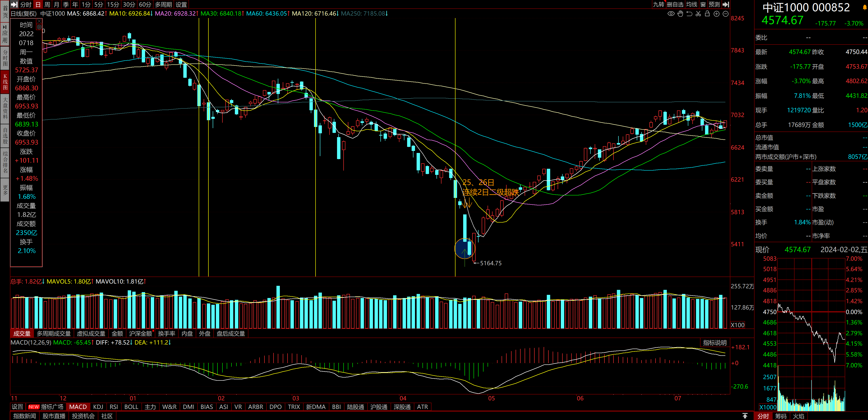The image size is (868, 420).
Task: Click the undo arrow icon
Action: point(689,14)
